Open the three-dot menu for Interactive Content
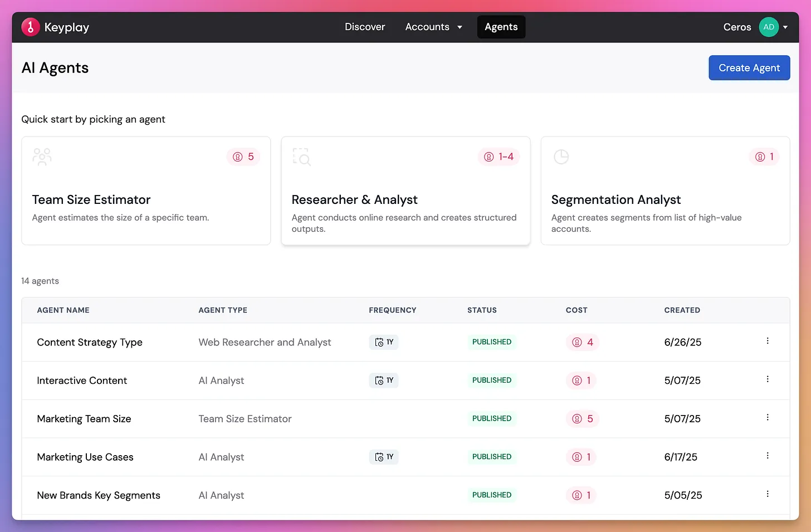This screenshot has width=811, height=532. tap(767, 379)
